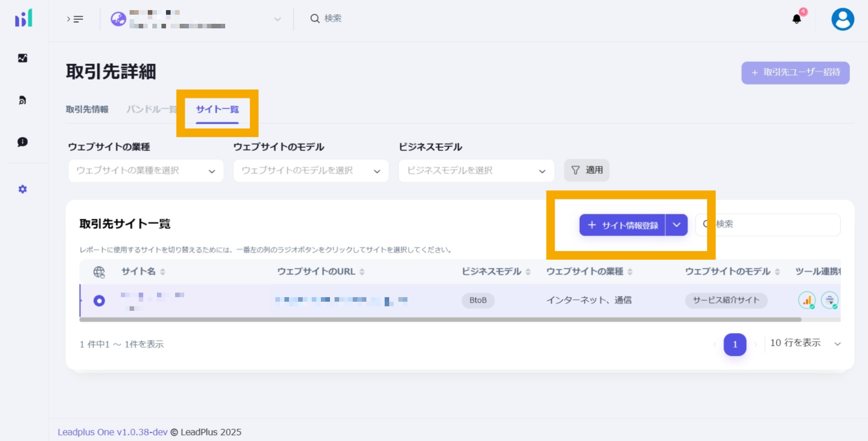This screenshot has height=441, width=868.
Task: Click the bar chart tool integration icon
Action: [807, 300]
